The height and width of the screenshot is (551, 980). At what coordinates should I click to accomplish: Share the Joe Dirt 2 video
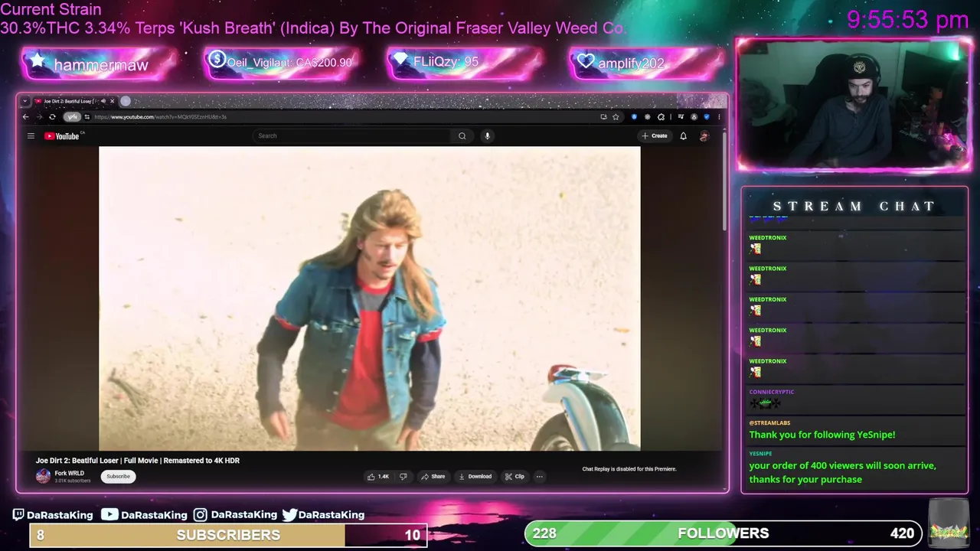pos(433,477)
